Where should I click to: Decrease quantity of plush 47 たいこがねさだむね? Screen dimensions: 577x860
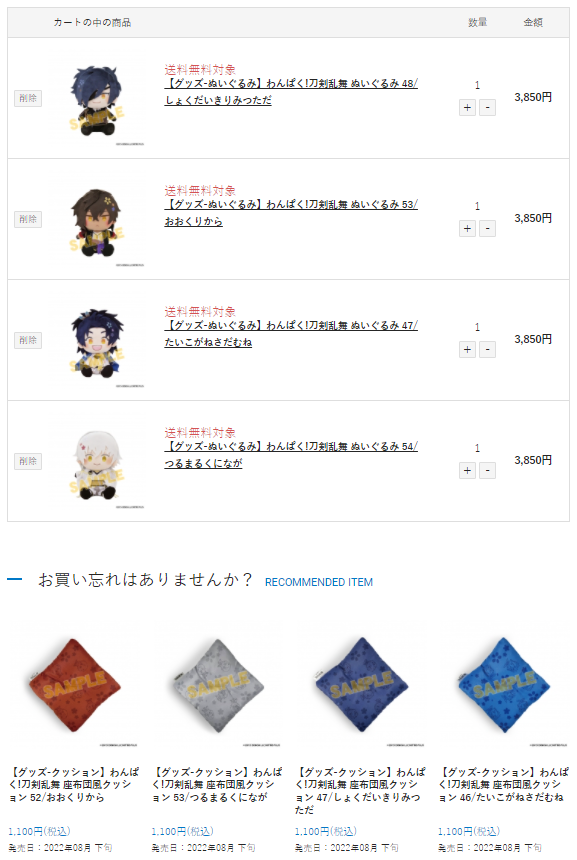[x=488, y=349]
